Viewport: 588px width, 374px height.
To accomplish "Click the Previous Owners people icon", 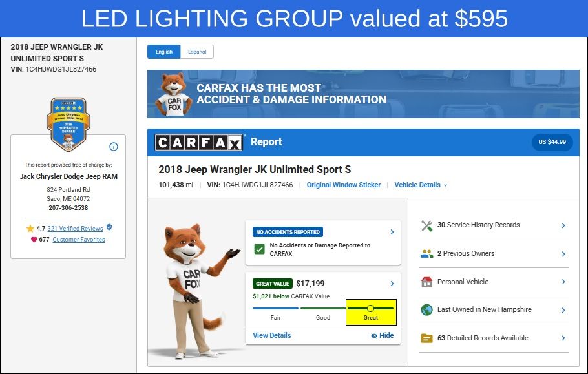I will click(x=426, y=254).
